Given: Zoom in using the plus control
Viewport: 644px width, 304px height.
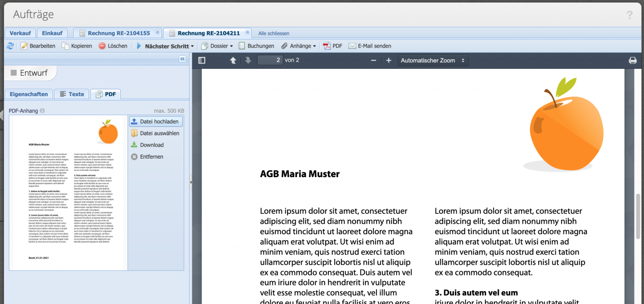Looking at the screenshot, I should coord(388,60).
